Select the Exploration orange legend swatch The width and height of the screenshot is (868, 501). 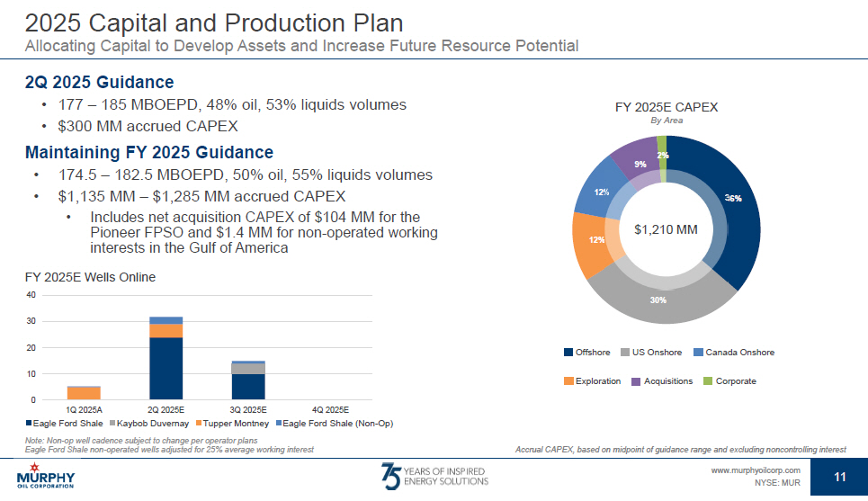(568, 381)
